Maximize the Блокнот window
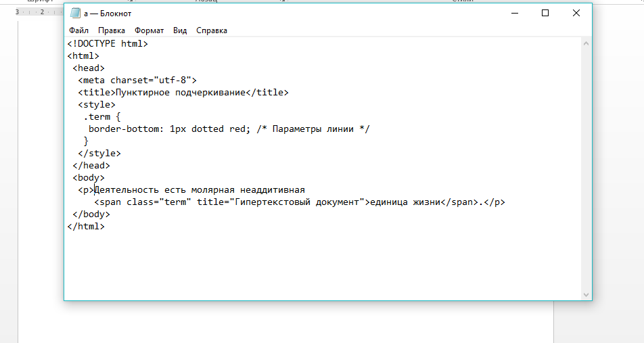 545,13
